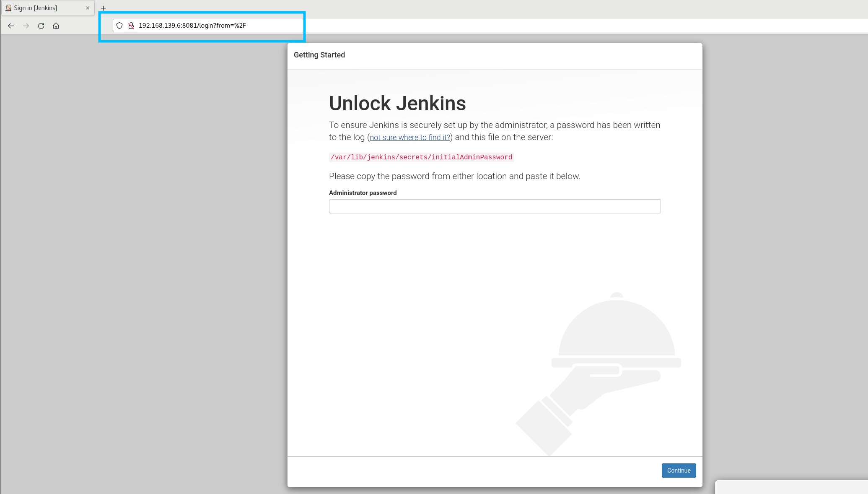The height and width of the screenshot is (494, 868).
Task: Open a new tab with the plus icon
Action: click(103, 8)
